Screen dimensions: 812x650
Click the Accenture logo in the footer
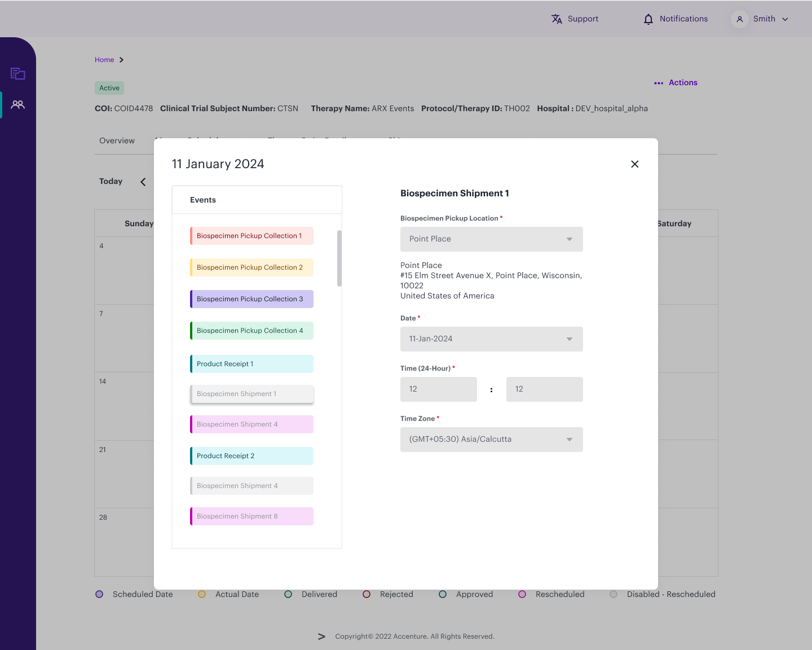coord(321,636)
